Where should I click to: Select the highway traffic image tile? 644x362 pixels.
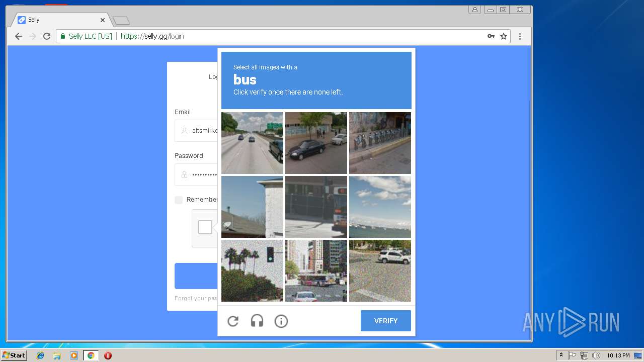252,143
